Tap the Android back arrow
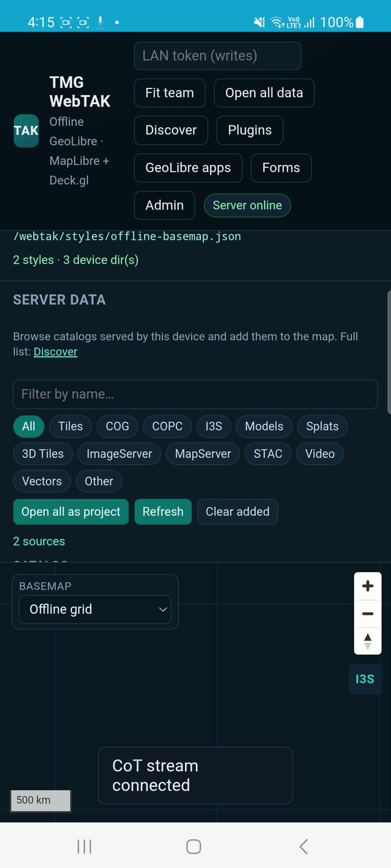Viewport: 391px width, 868px height. [304, 846]
